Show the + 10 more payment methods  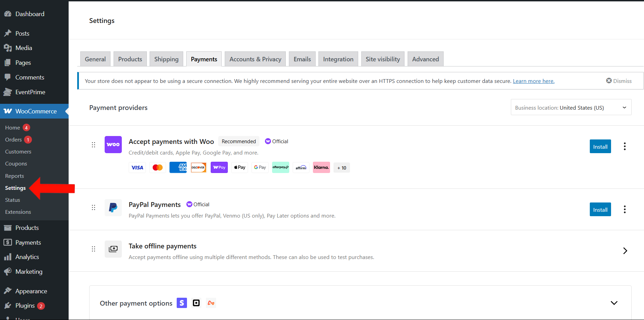click(342, 168)
